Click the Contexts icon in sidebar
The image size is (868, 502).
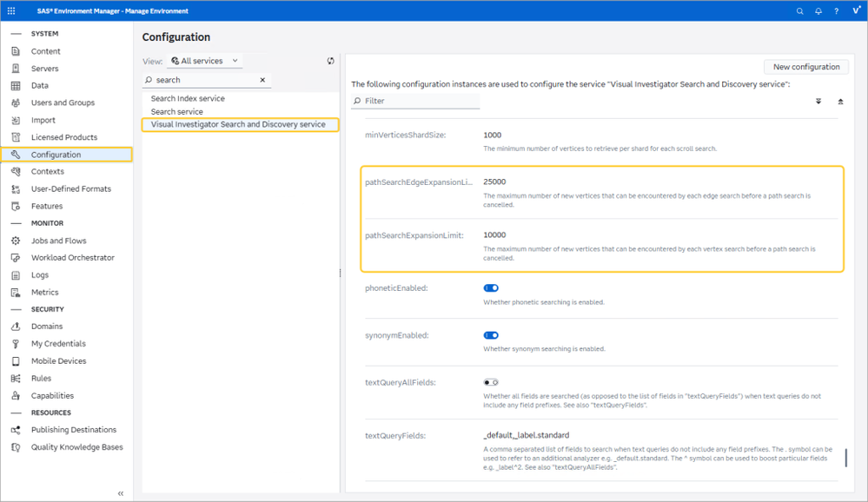(16, 172)
